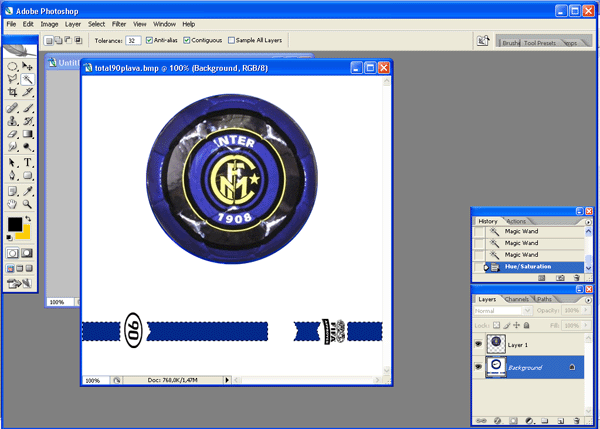Viewport: 600px width, 429px height.
Task: Switch to the Channels tab
Action: (x=516, y=299)
